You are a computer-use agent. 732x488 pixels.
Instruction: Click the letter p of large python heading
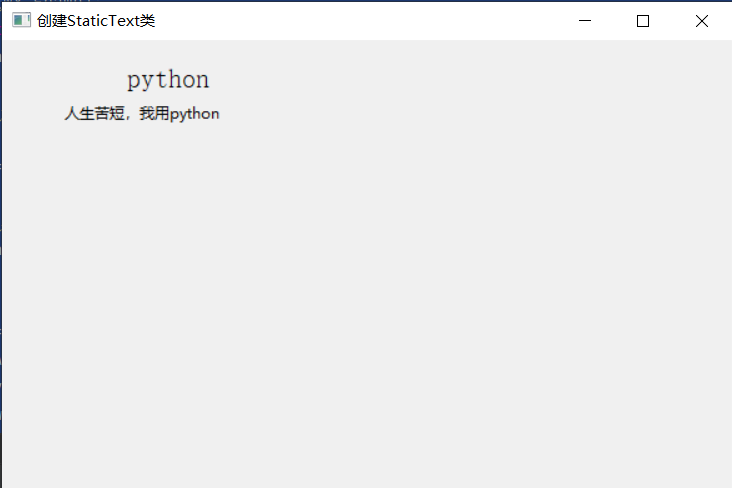134,82
